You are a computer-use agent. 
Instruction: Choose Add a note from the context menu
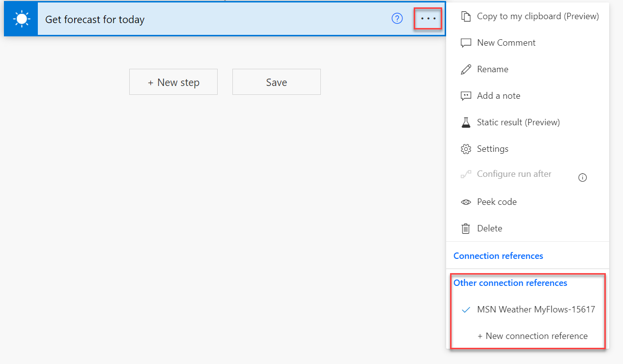point(498,95)
